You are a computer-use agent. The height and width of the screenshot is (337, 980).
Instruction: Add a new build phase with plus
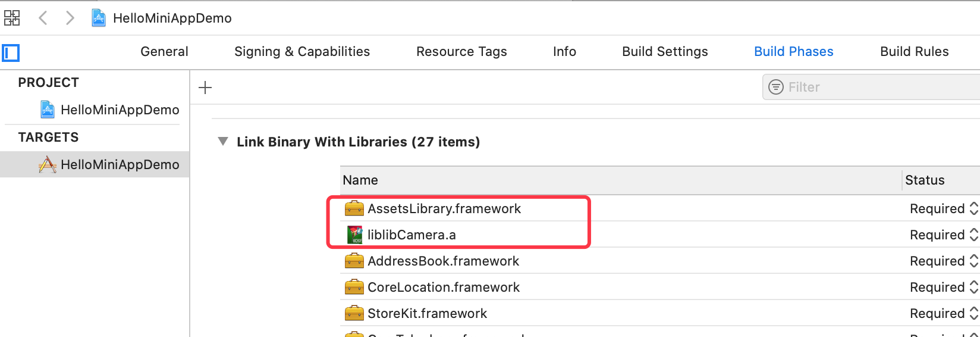(x=205, y=88)
